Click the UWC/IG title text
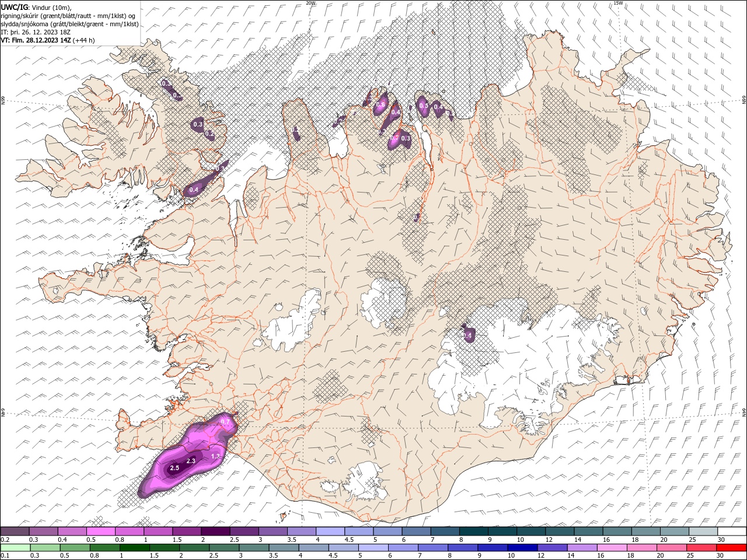The width and height of the screenshot is (747, 560). click(13, 7)
